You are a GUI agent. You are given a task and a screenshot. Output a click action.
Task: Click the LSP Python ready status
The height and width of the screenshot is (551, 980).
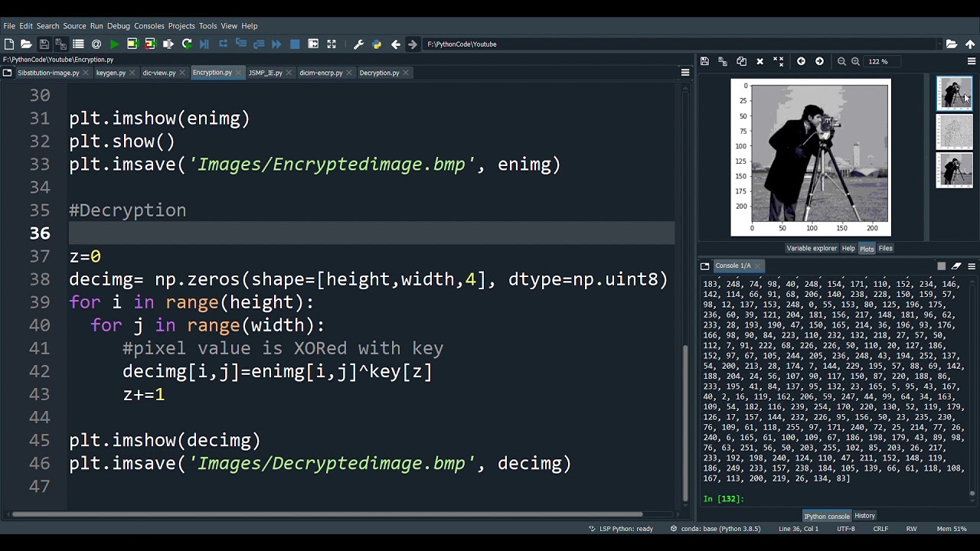621,529
